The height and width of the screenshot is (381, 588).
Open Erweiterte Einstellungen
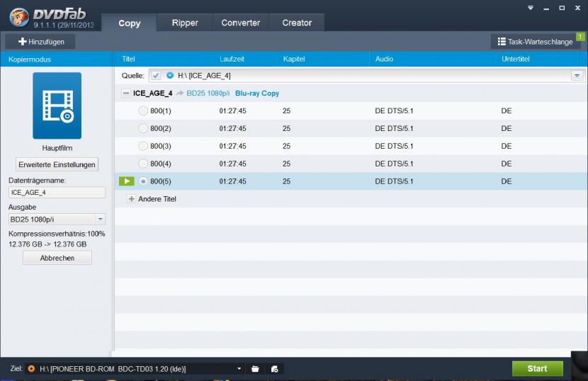57,164
